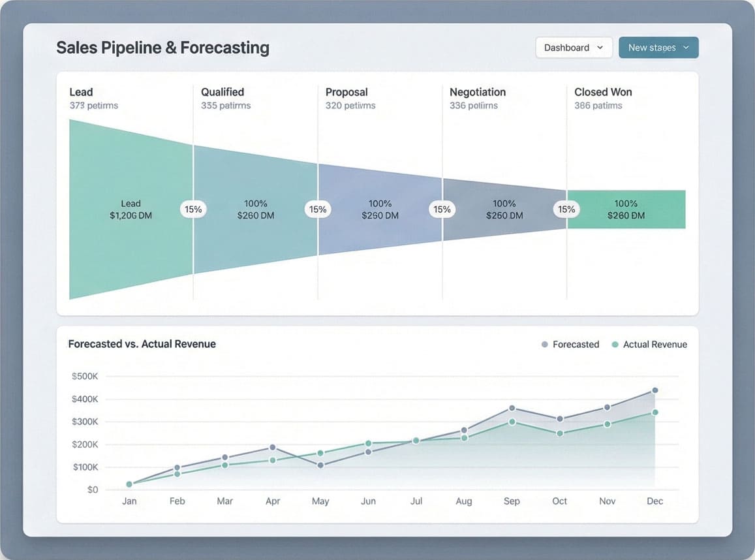Click the Forecasted legend dot
This screenshot has width=755, height=560.
(545, 344)
